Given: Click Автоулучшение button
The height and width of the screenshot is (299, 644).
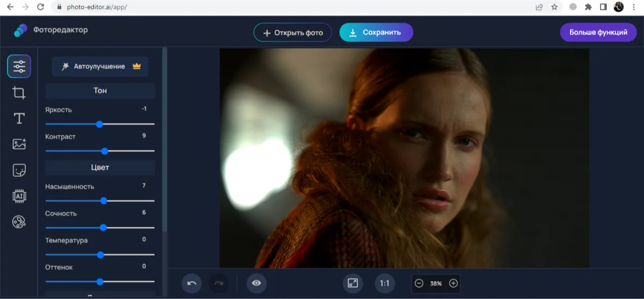Looking at the screenshot, I should [100, 67].
